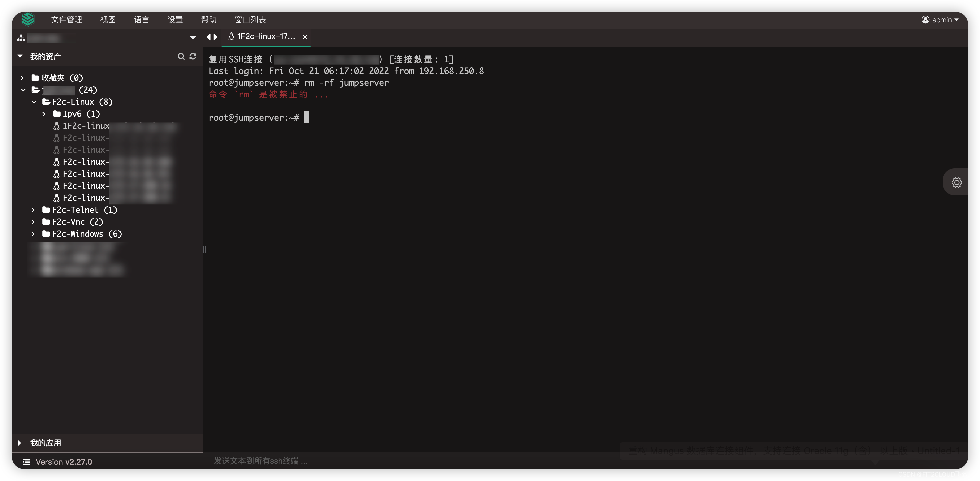Screen dimensions: 980x481
Task: Click the JumpServer logo icon
Action: point(28,19)
